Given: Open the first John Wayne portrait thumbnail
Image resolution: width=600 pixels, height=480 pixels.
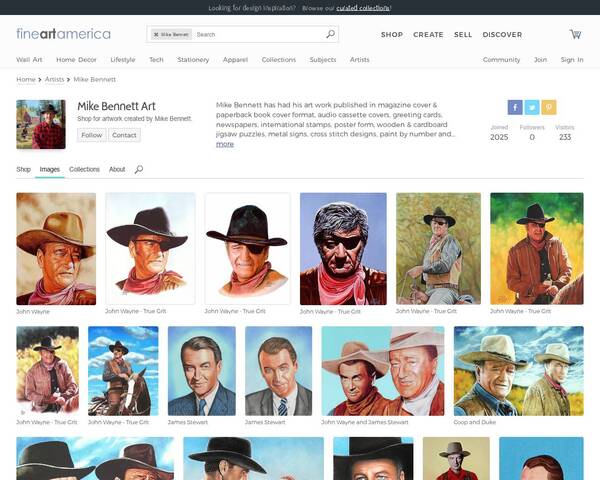Looking at the screenshot, I should click(x=56, y=249).
